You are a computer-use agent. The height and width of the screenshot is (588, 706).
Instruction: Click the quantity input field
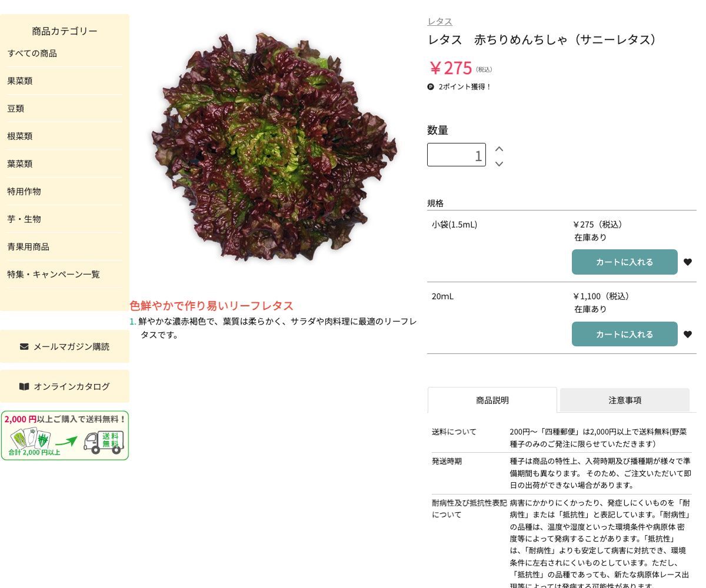[x=456, y=155]
